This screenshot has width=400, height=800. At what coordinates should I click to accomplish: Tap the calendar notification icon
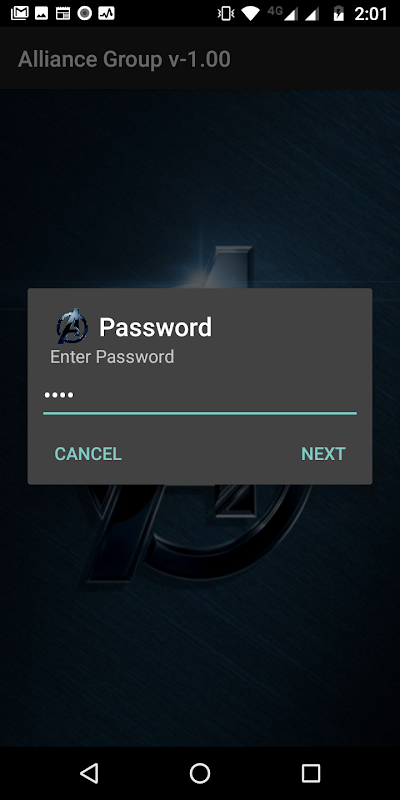(63, 13)
